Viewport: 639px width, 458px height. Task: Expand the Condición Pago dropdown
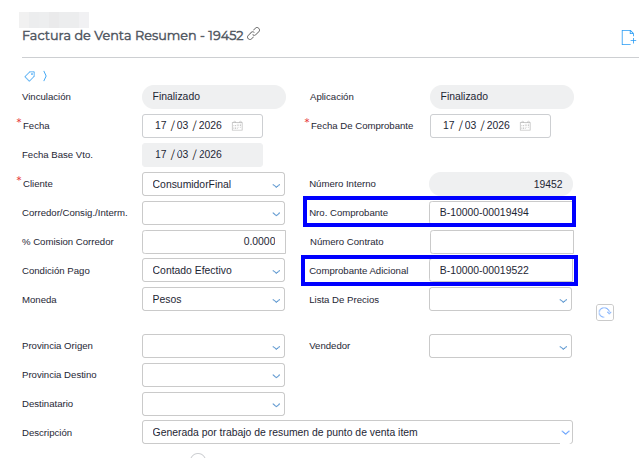[276, 271]
